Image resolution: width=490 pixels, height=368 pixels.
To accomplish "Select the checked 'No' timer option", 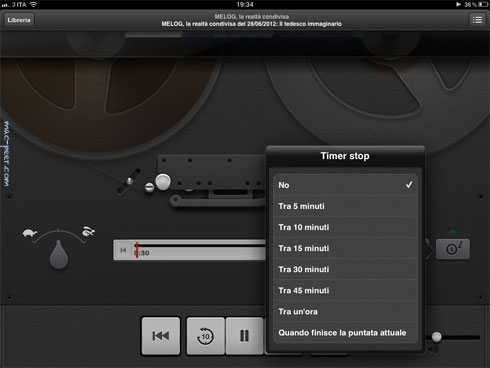I will pyautogui.click(x=345, y=185).
